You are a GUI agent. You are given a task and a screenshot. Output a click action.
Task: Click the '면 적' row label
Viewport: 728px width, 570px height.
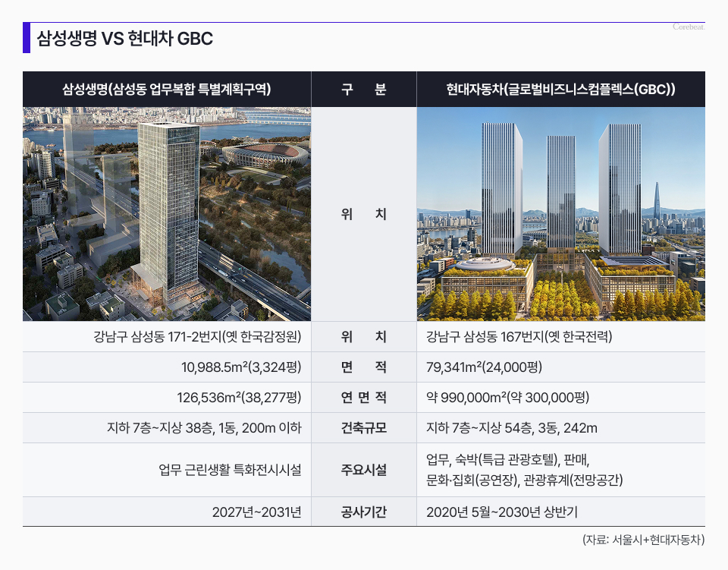tap(364, 367)
